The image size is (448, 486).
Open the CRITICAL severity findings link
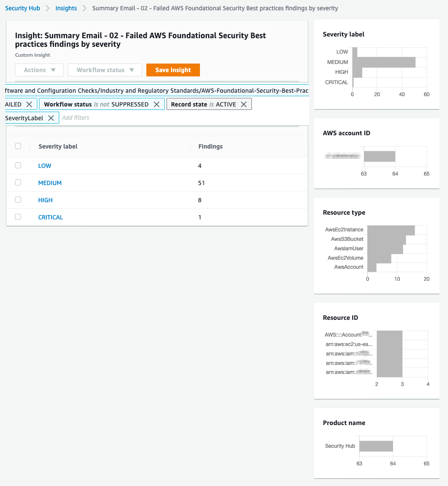[x=50, y=217]
